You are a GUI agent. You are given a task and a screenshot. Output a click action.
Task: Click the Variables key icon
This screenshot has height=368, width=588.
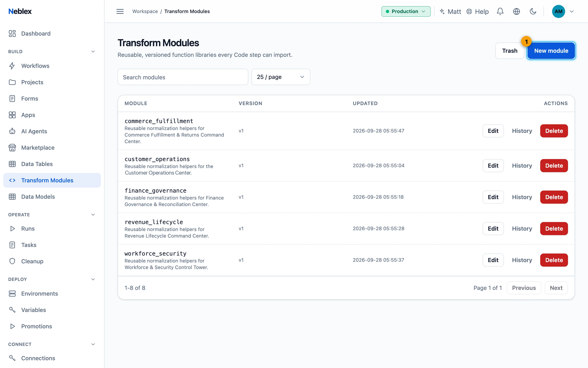click(x=12, y=310)
